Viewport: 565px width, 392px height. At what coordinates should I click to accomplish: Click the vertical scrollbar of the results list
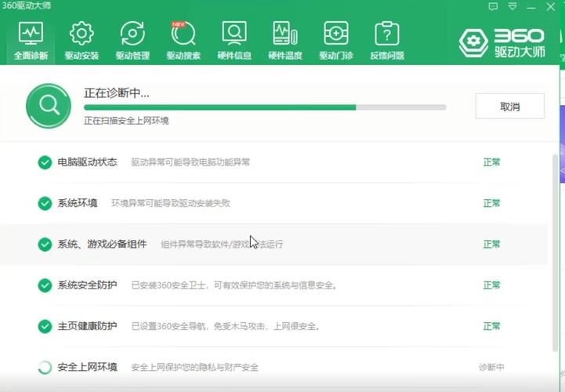[x=555, y=252]
